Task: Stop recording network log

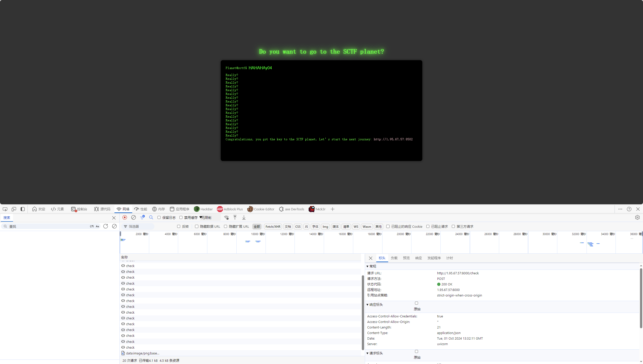Action: point(125,217)
